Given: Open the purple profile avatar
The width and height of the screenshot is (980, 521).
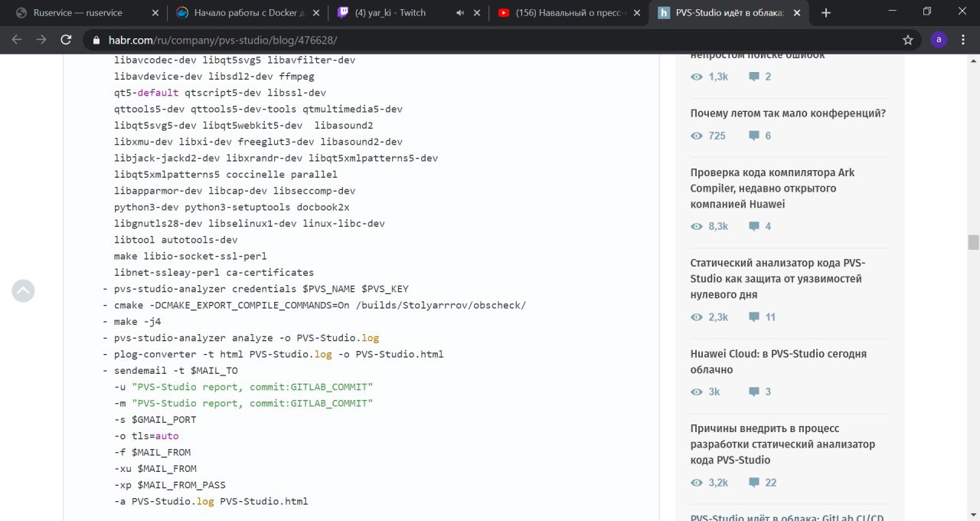Looking at the screenshot, I should pyautogui.click(x=939, y=40).
